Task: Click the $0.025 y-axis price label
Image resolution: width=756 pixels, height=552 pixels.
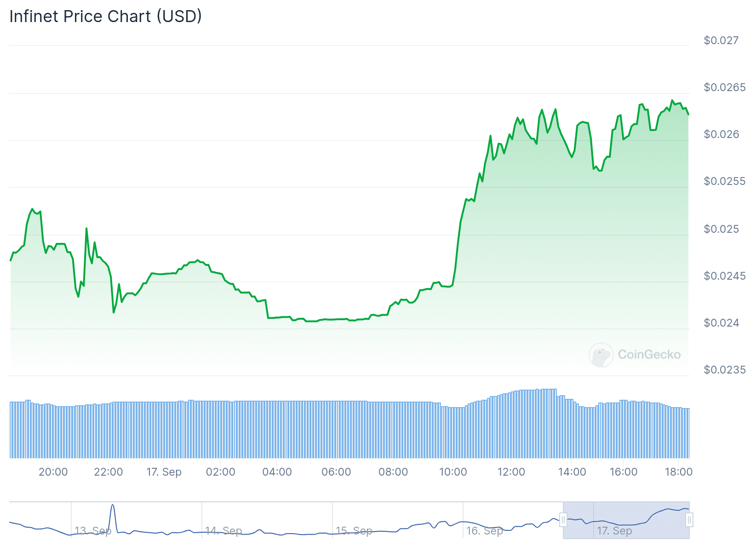Action: tap(721, 229)
